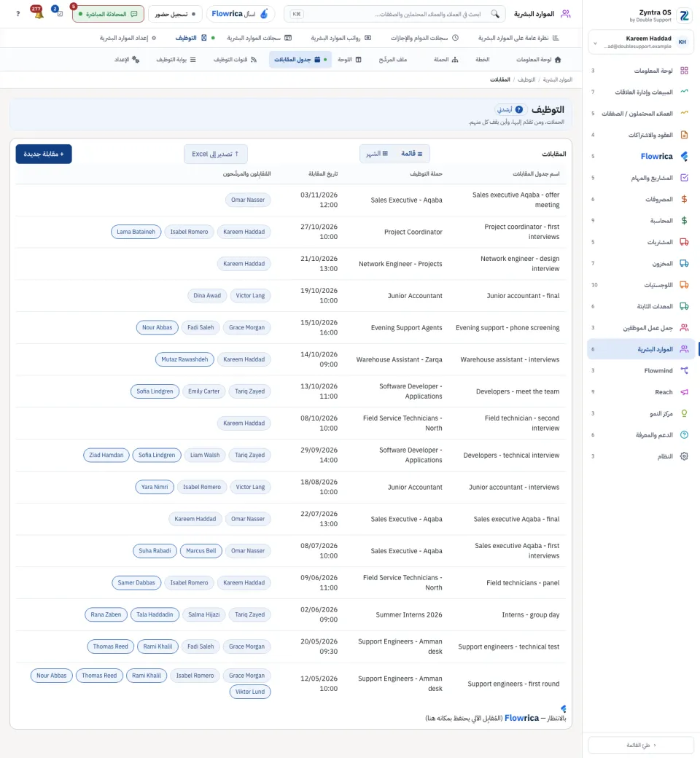Click the التوظيف breadcrumb link

526,79
